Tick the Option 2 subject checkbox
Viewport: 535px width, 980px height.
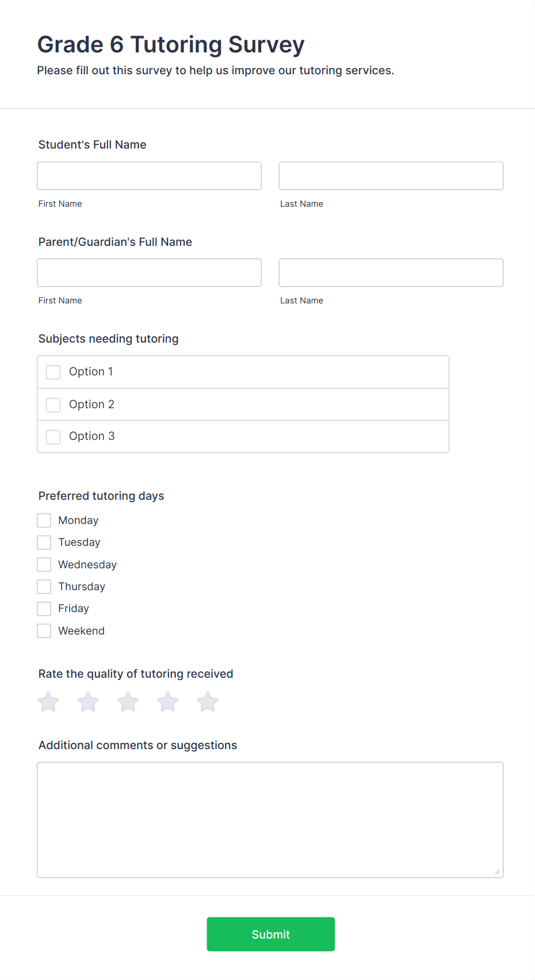54,405
